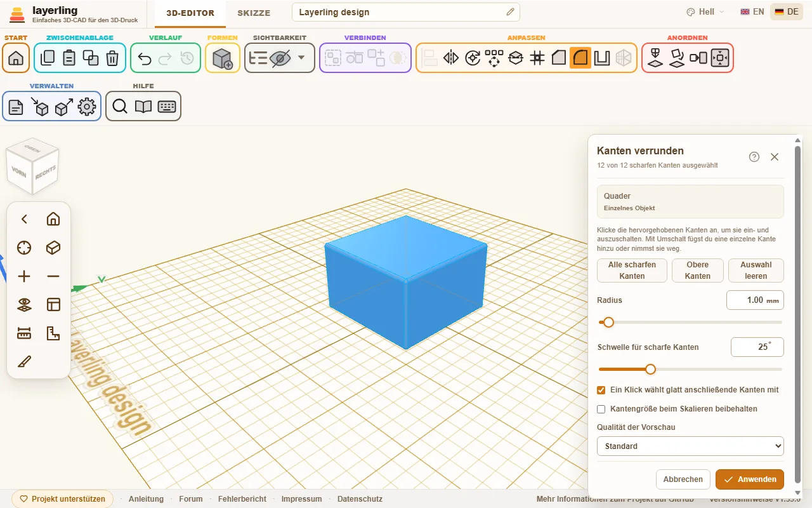Toggle the crossed-eye visibility icon

pos(280,58)
